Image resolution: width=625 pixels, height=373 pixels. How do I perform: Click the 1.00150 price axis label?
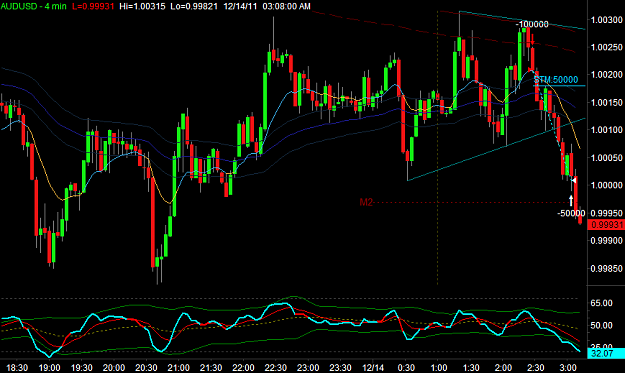(607, 102)
